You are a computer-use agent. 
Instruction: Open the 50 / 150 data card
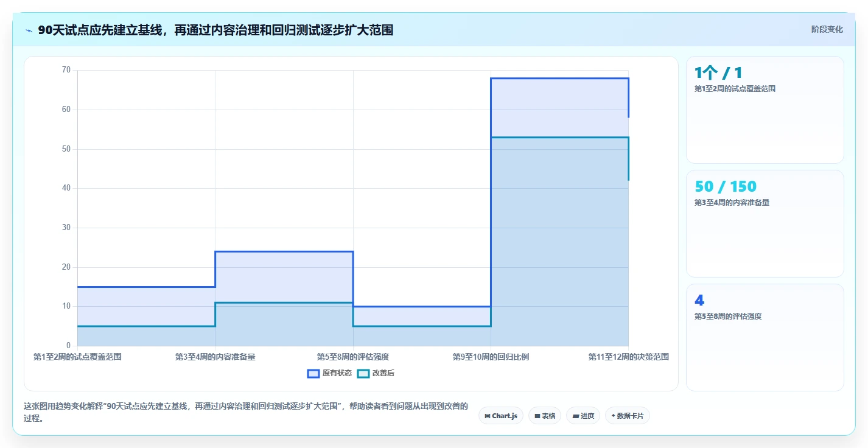pos(765,223)
